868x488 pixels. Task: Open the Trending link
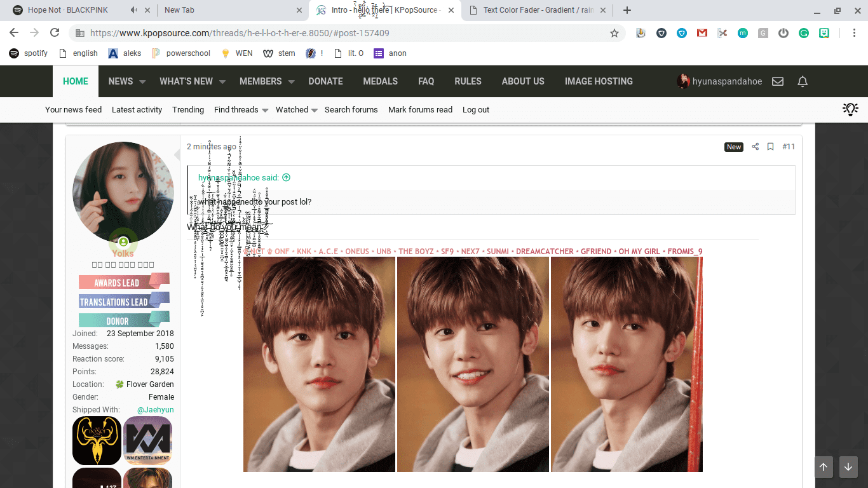tap(188, 110)
